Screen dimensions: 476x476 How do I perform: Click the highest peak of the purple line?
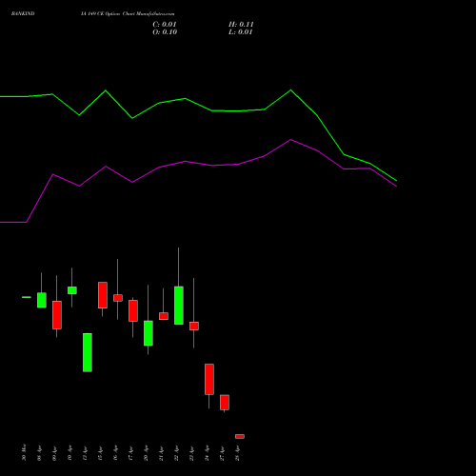coord(291,140)
